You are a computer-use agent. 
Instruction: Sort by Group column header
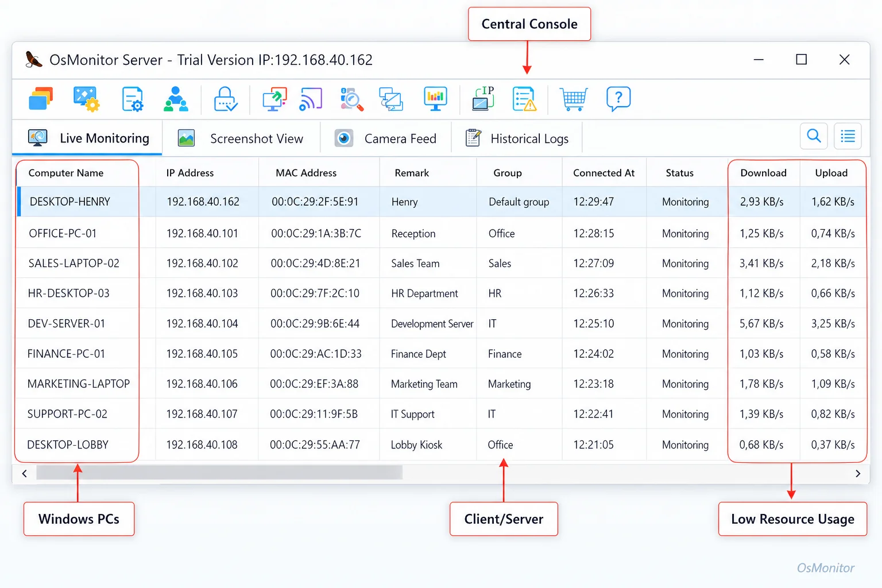tap(508, 173)
